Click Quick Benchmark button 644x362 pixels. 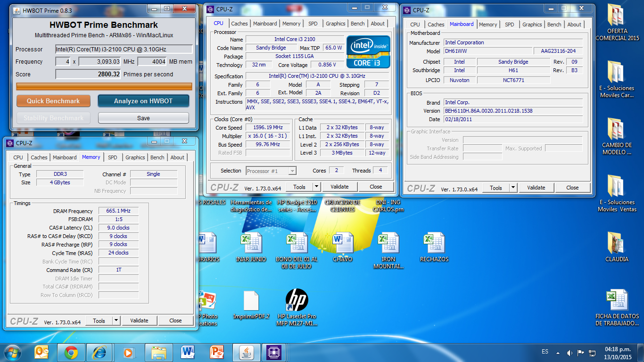53,101
